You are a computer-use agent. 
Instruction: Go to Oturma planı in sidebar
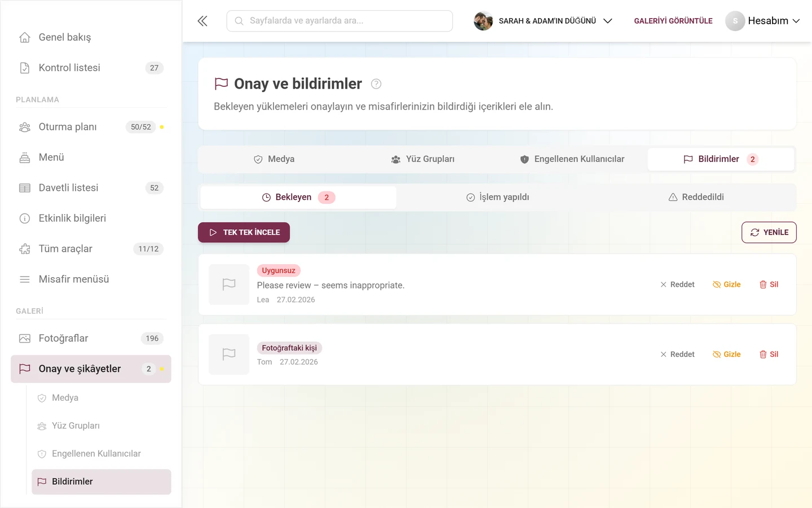pos(91,127)
